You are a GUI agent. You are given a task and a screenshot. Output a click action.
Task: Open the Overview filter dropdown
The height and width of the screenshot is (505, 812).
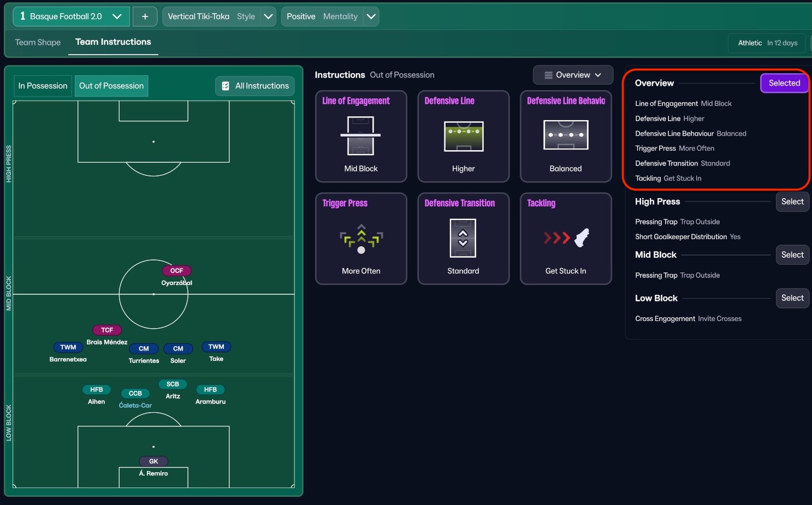coord(573,75)
